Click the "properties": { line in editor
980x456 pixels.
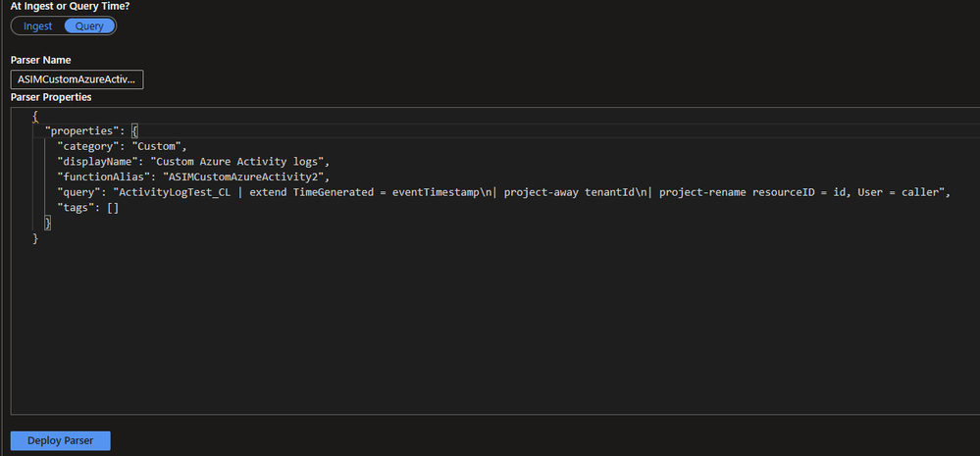coord(91,130)
